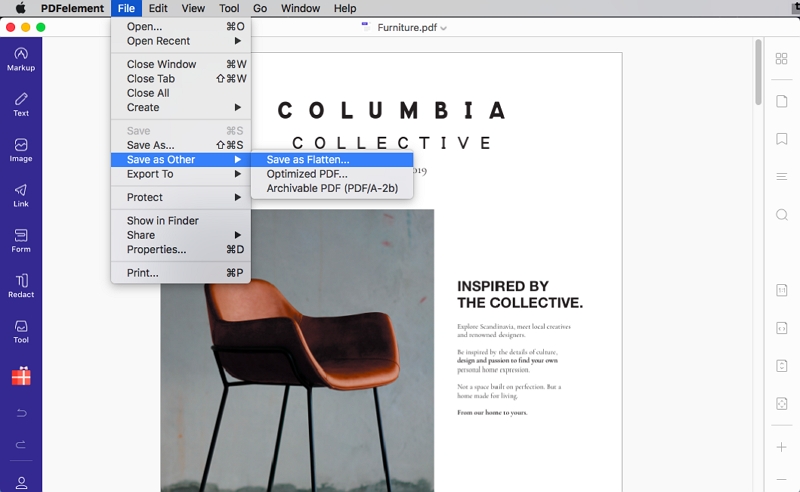The image size is (800, 492).
Task: Click the fit page view icon
Action: pos(781,404)
